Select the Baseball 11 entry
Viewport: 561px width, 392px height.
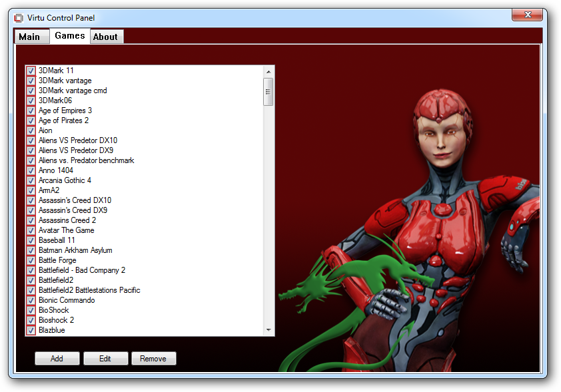coord(57,240)
